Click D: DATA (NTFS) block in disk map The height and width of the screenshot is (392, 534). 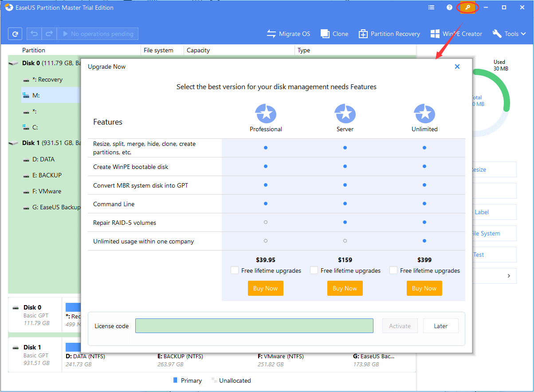85,356
